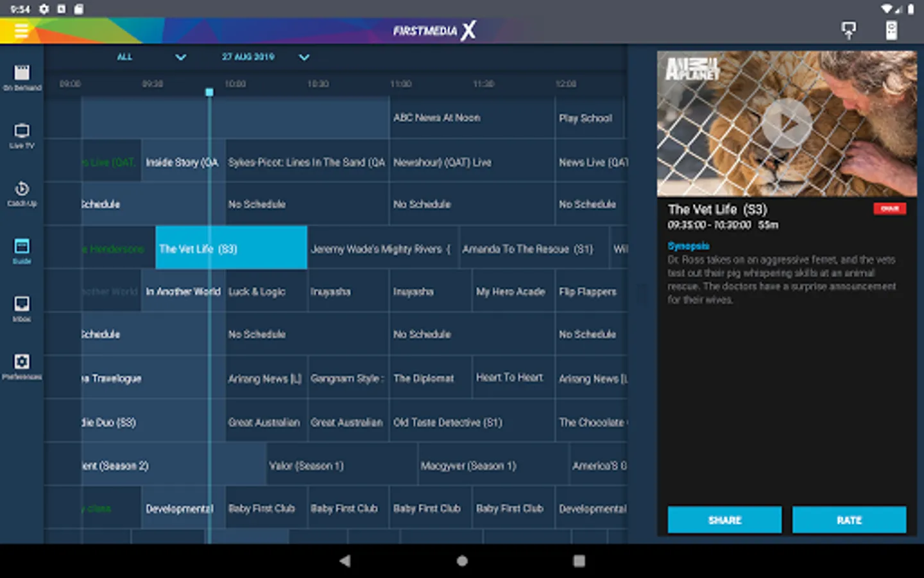
Task: Select Flip Flappers program
Action: [x=591, y=291]
